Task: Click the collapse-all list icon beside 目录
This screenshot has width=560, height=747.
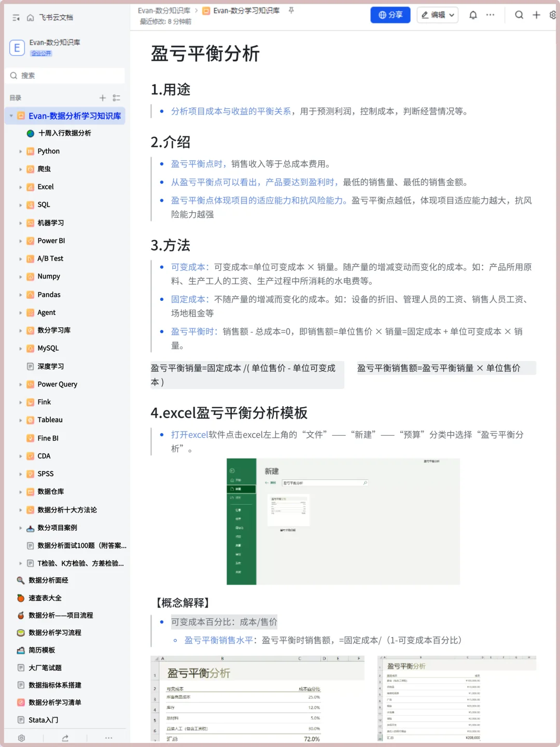Action: coord(117,98)
